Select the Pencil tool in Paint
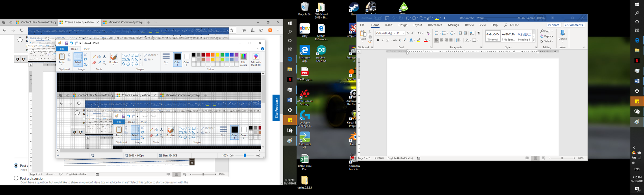The width and height of the screenshot is (644, 195). coord(94,57)
